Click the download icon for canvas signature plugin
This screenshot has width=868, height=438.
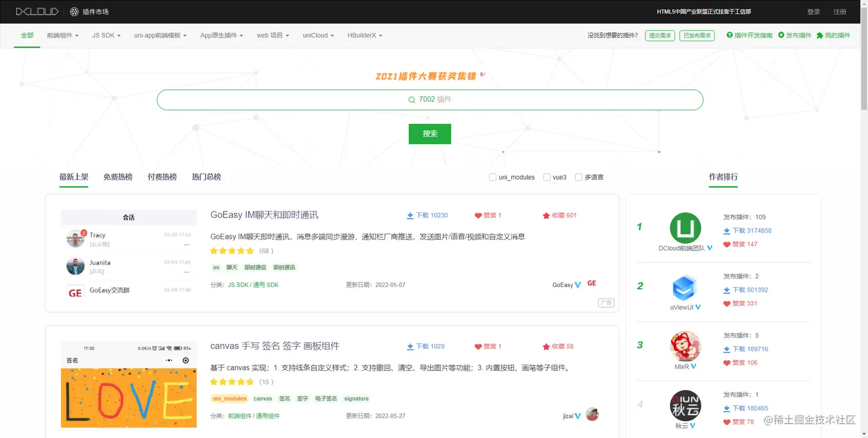pyautogui.click(x=410, y=347)
